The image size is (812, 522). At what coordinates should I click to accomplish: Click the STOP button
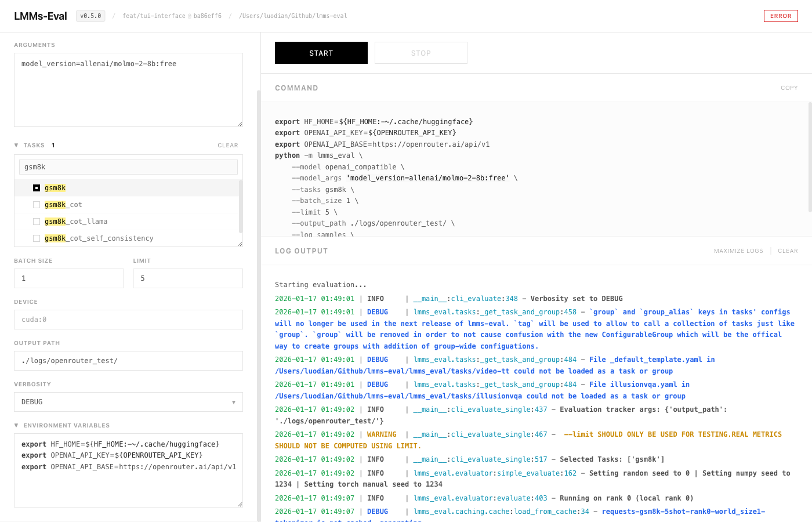pos(421,53)
